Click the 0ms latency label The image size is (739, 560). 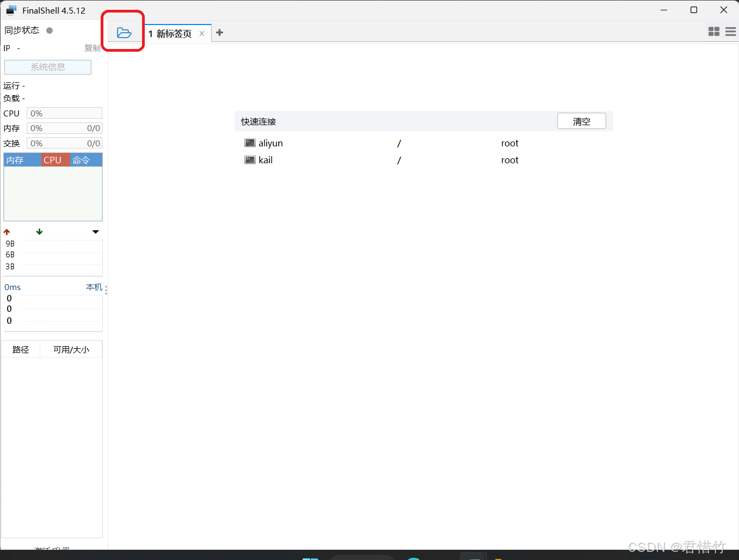click(x=13, y=287)
